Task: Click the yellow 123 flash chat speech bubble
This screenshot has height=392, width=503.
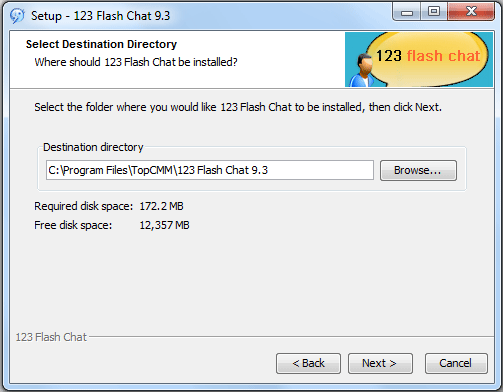Action: point(428,58)
